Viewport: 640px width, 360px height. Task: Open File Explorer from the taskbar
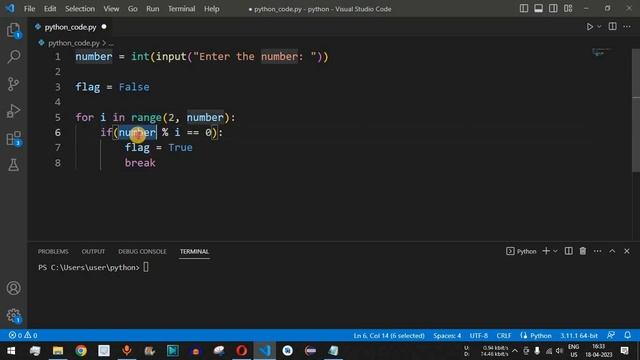pyautogui.click(x=58, y=351)
